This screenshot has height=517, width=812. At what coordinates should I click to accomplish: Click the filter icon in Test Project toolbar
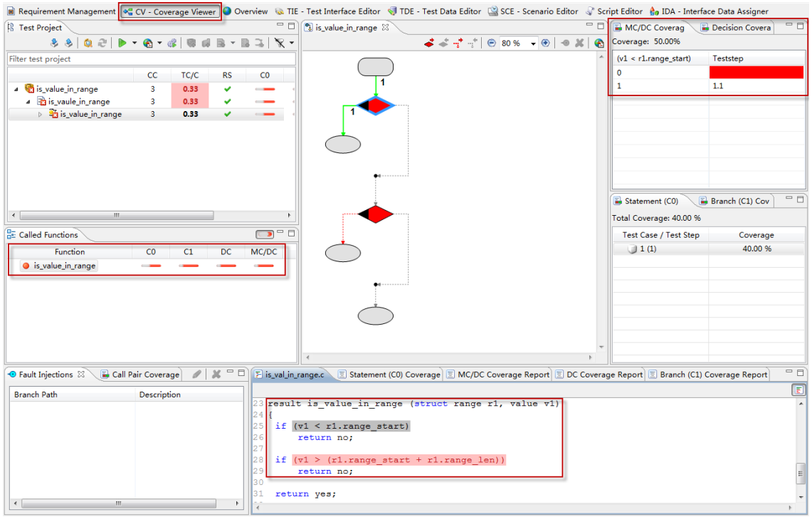point(280,43)
